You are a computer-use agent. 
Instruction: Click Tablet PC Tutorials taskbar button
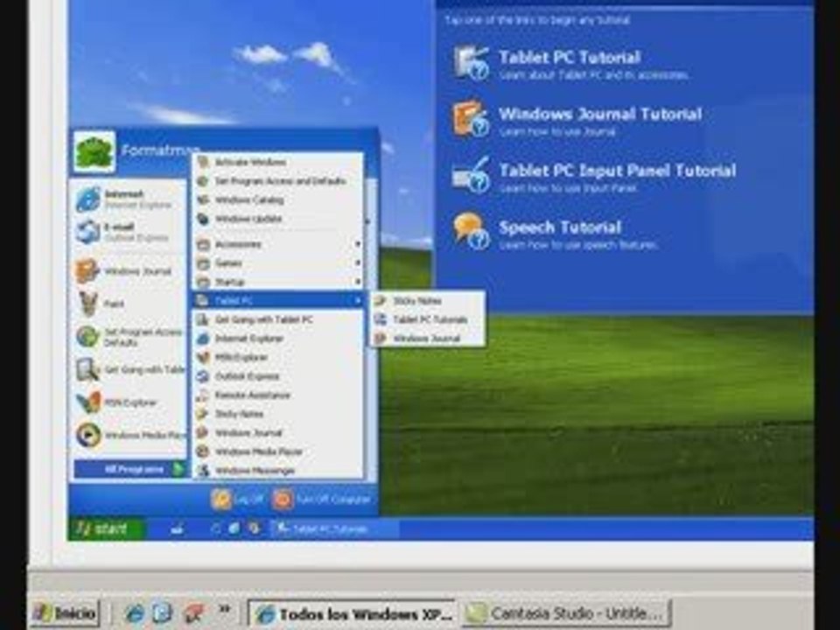[335, 529]
